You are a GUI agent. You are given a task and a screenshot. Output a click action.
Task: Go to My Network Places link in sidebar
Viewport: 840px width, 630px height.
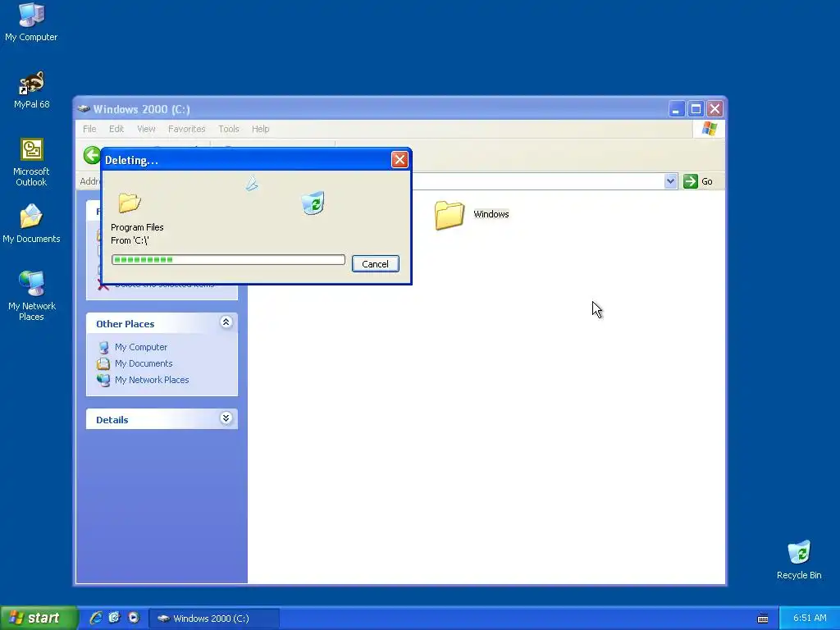click(152, 380)
